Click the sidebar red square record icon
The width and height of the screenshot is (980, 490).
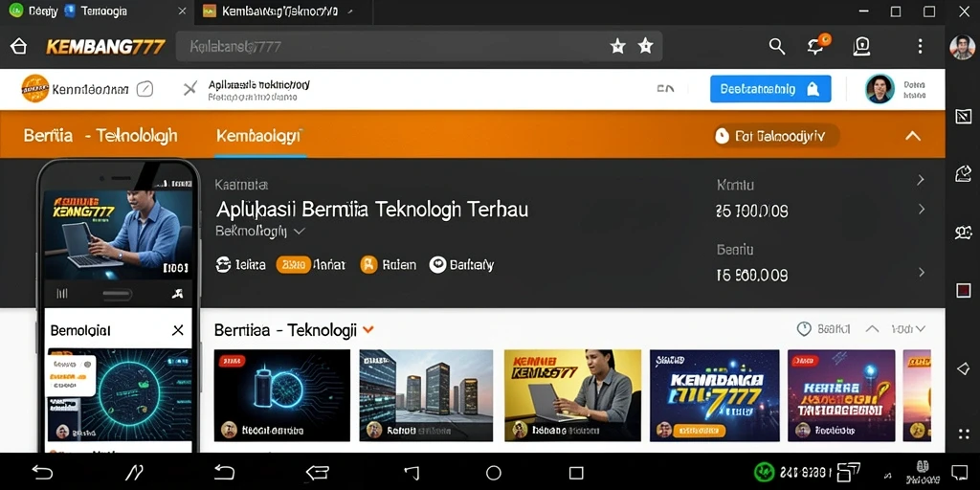[x=963, y=290]
